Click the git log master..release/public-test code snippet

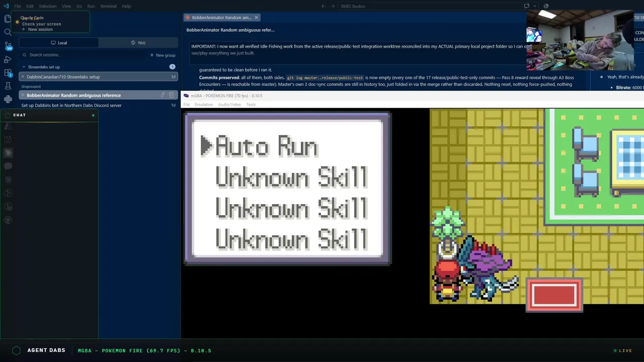click(325, 78)
